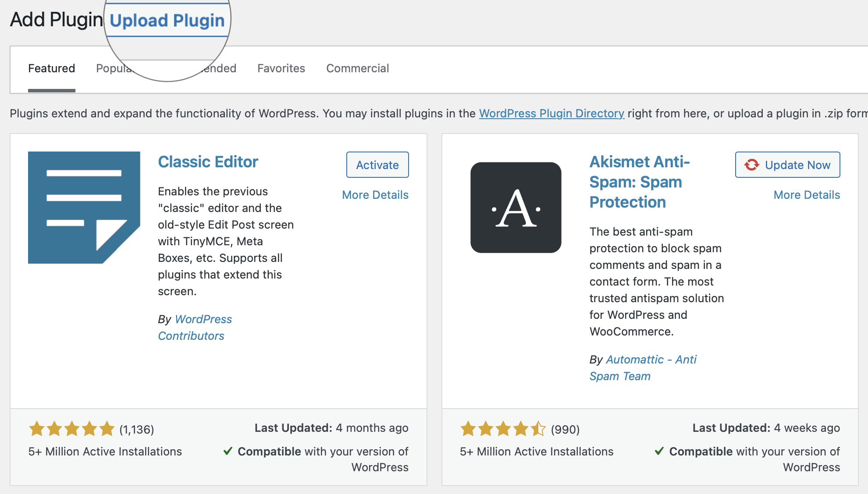Click the (990) ratings count
Screen dimensions: 868x494
pyautogui.click(x=565, y=430)
